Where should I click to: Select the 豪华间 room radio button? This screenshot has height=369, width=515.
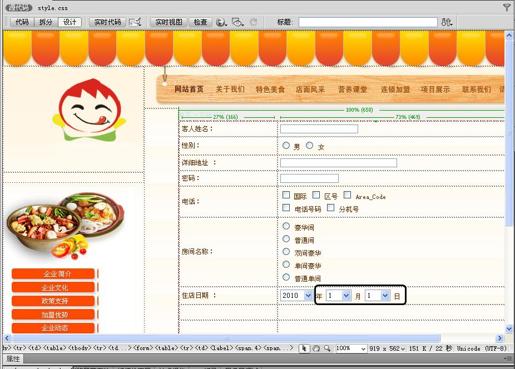tap(286, 226)
